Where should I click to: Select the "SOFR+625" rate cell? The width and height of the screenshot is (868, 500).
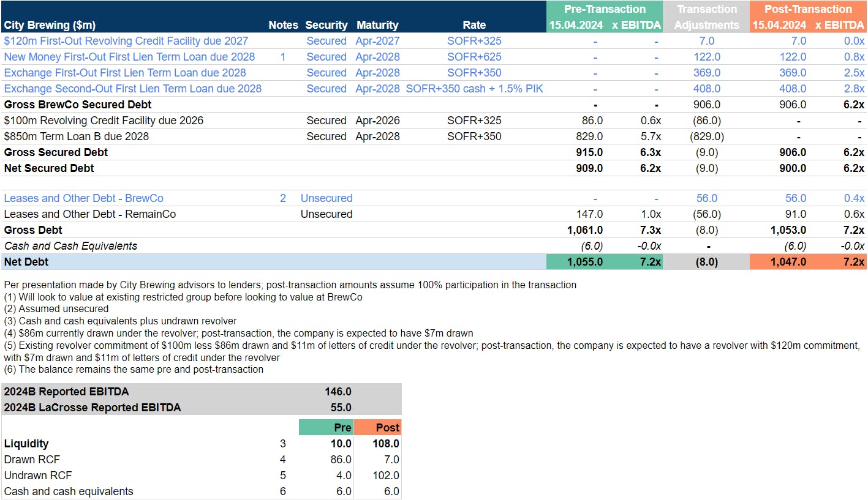pos(474,57)
